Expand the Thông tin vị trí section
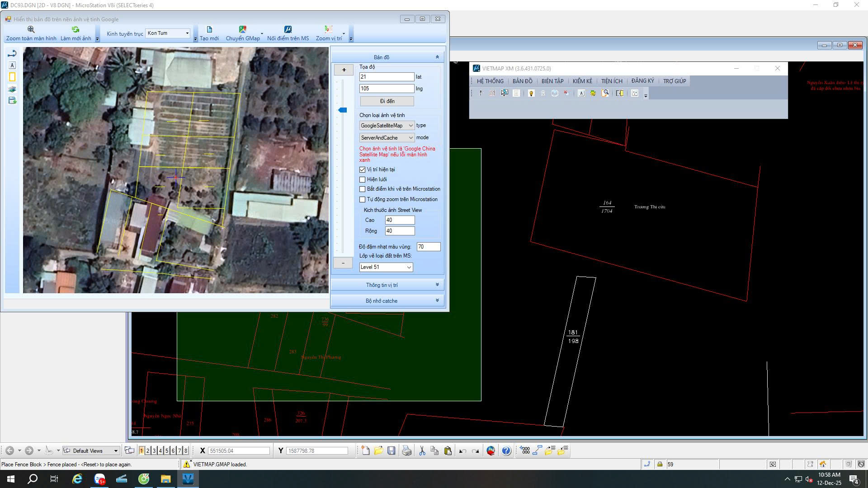This screenshot has height=488, width=868. coord(387,285)
